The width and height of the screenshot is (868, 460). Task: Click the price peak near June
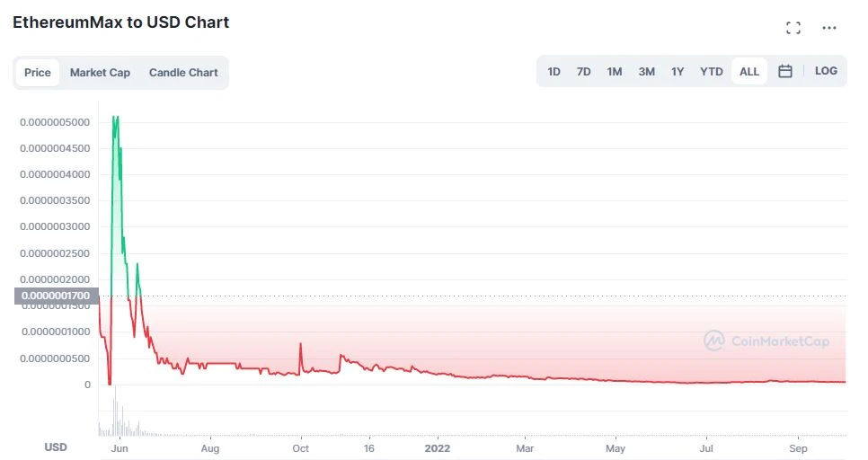[115, 118]
